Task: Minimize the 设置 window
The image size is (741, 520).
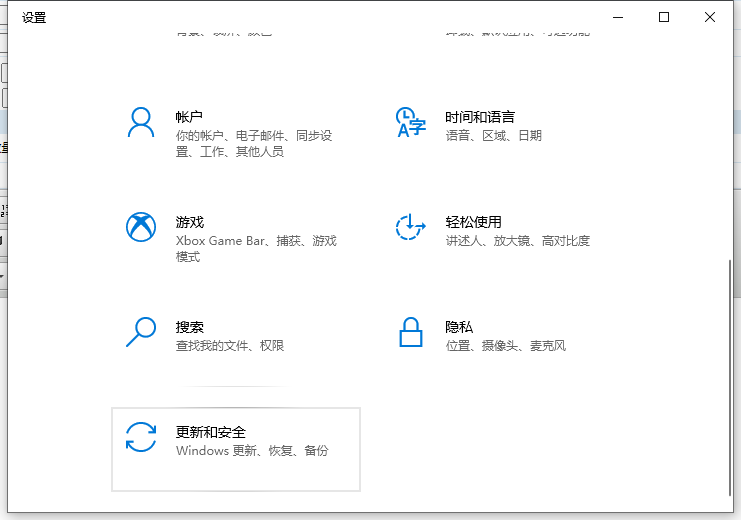Action: point(619,17)
